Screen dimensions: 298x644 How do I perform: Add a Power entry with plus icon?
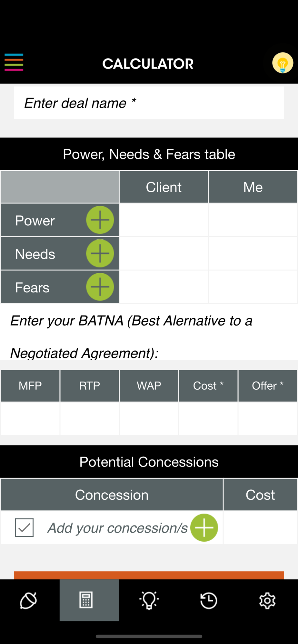[x=100, y=220]
